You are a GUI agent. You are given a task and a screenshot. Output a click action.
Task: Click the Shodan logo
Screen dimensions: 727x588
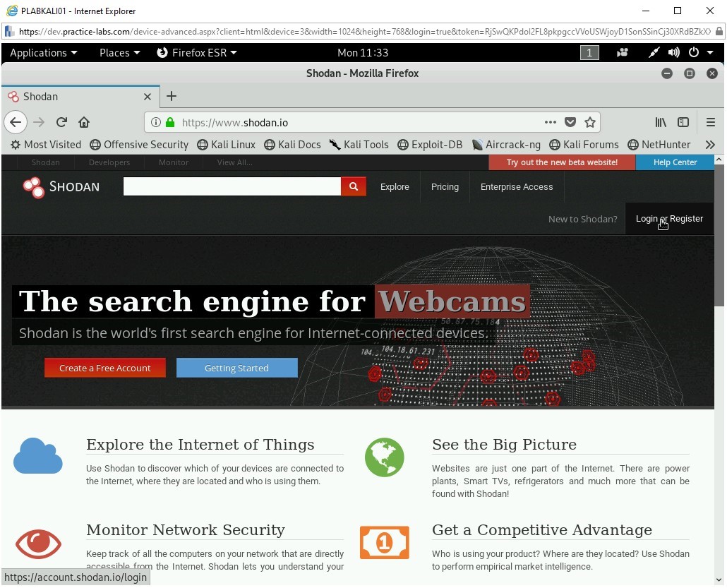point(60,186)
